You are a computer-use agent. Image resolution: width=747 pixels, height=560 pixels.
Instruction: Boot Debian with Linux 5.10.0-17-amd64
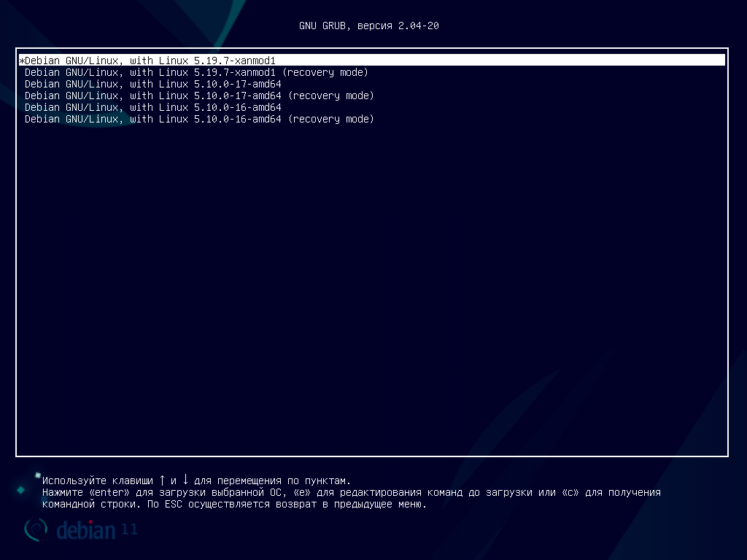(x=153, y=84)
